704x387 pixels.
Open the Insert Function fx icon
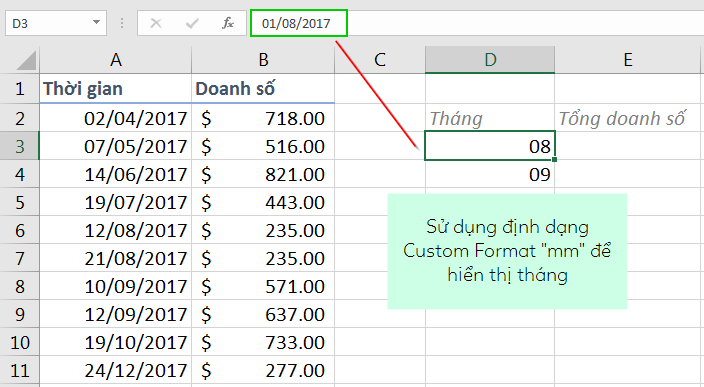pos(228,23)
